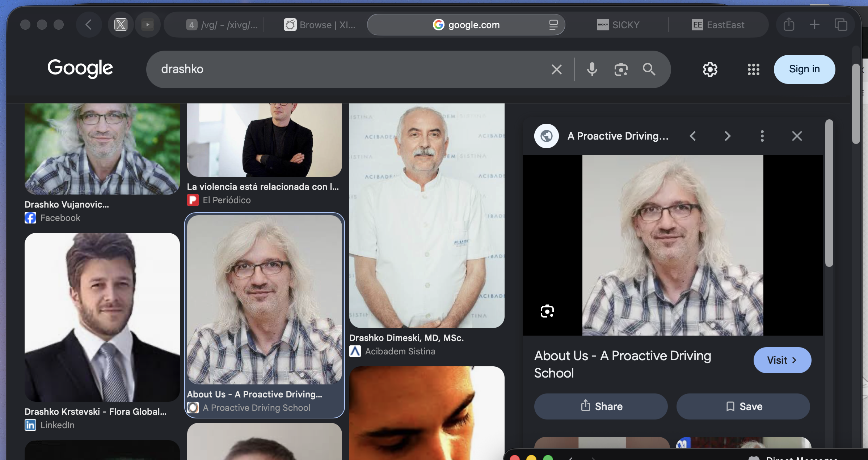
Task: Click the LinkedIn source icon
Action: coord(30,425)
